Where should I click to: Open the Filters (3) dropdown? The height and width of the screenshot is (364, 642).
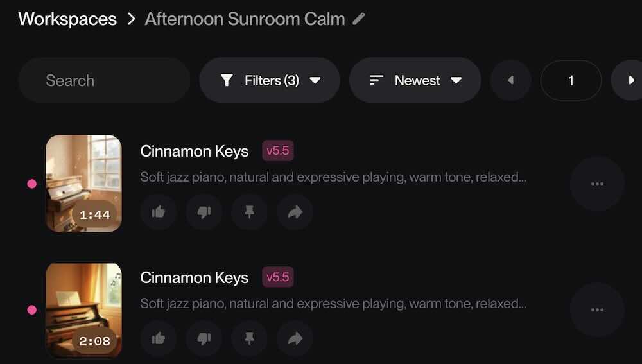[270, 80]
